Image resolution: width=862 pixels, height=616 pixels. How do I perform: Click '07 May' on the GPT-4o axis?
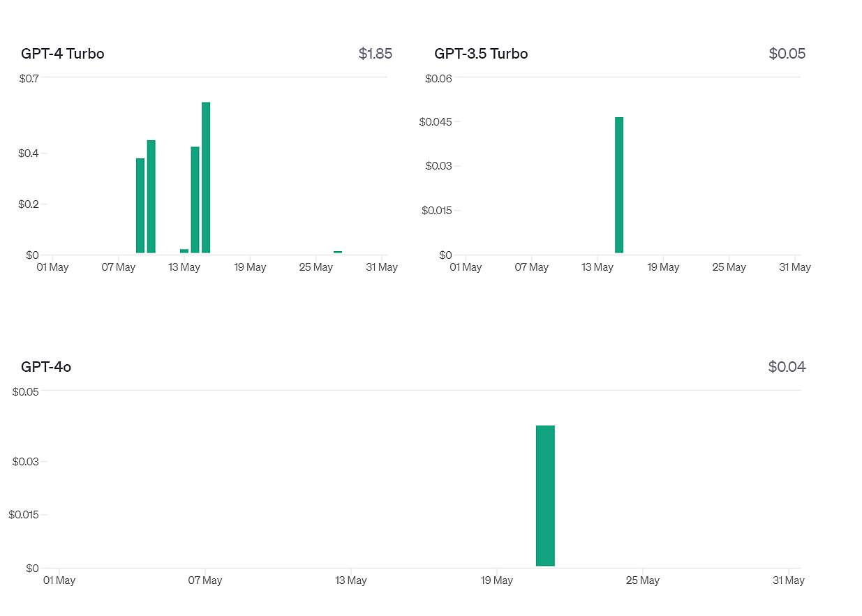(205, 580)
